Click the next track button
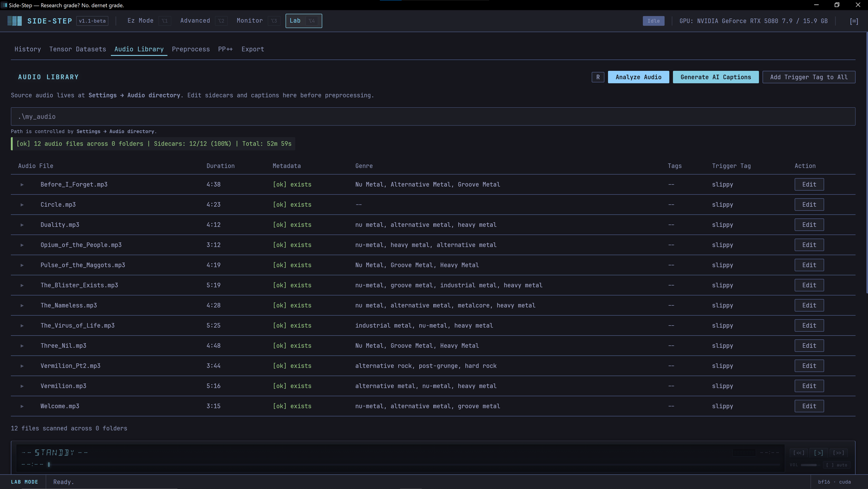868x489 pixels. coord(838,453)
